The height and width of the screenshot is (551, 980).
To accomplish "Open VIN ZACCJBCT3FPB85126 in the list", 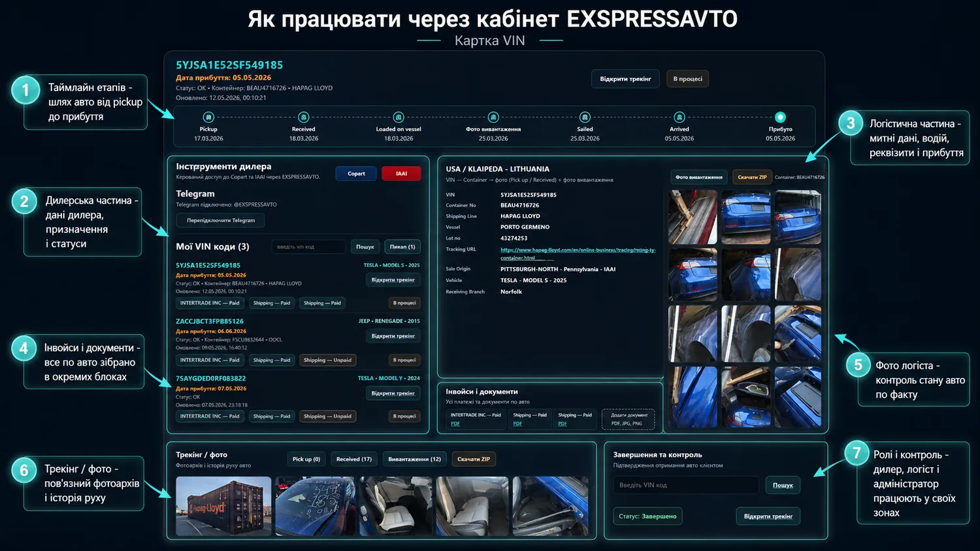I will 210,321.
